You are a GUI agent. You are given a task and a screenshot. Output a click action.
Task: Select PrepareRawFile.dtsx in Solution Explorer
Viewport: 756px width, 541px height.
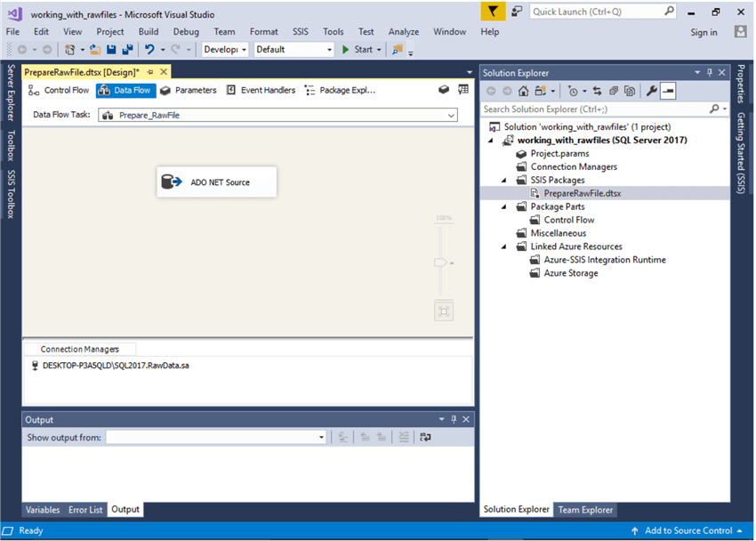(x=583, y=193)
